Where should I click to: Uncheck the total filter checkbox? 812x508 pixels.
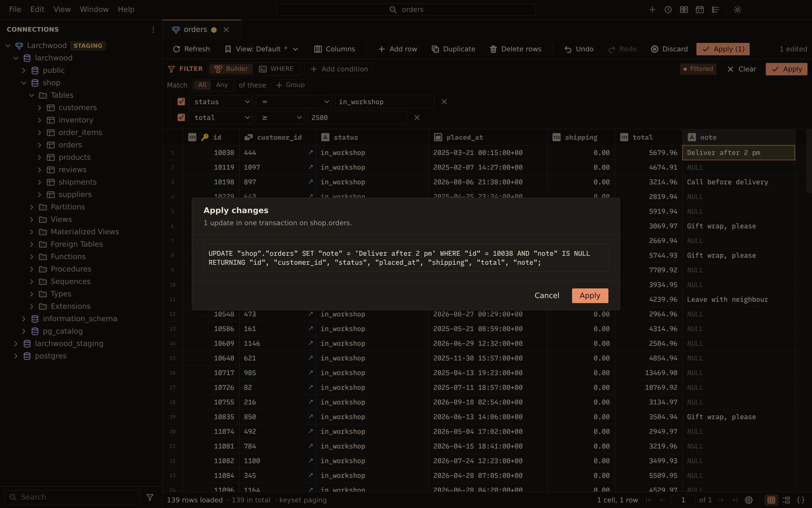click(x=181, y=117)
